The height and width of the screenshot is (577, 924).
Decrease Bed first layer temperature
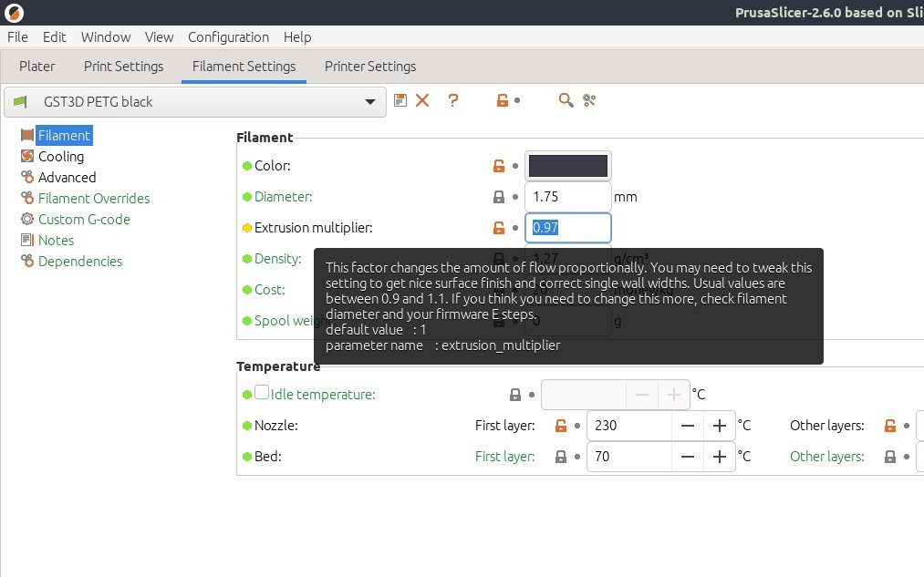pyautogui.click(x=688, y=457)
